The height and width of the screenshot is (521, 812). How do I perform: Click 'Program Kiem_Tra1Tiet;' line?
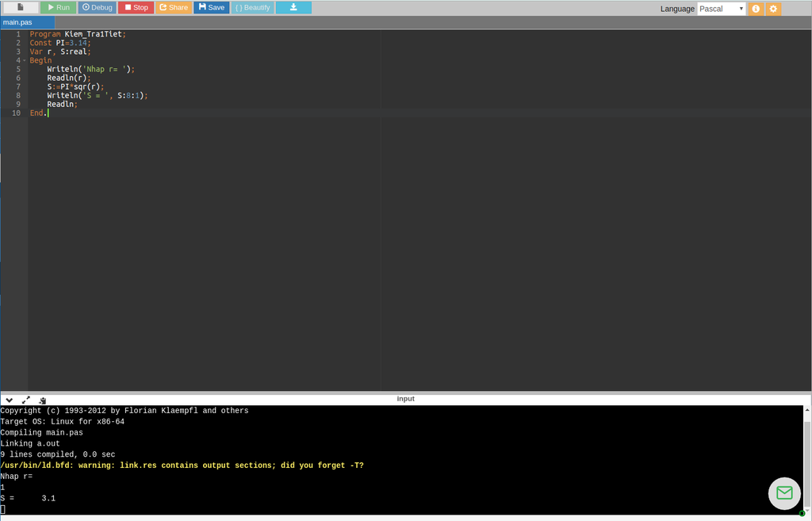point(78,34)
